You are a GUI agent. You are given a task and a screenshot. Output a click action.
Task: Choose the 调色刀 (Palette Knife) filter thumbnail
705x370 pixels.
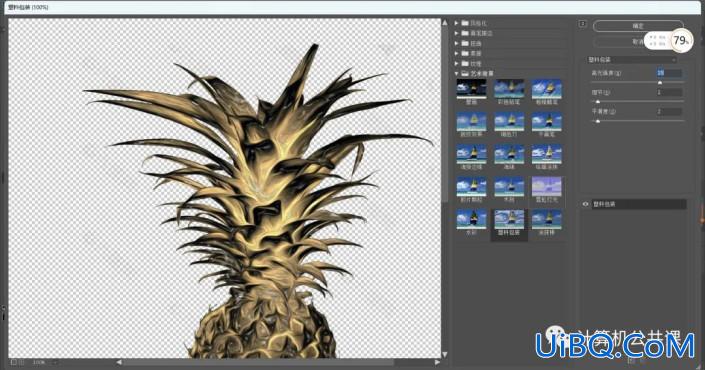[509, 122]
